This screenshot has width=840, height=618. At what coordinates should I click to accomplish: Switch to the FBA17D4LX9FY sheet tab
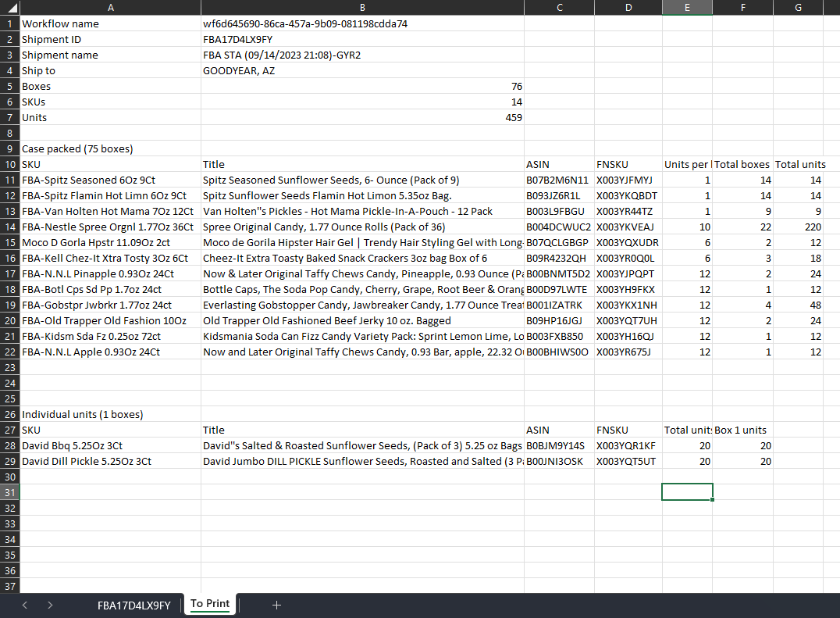point(134,605)
